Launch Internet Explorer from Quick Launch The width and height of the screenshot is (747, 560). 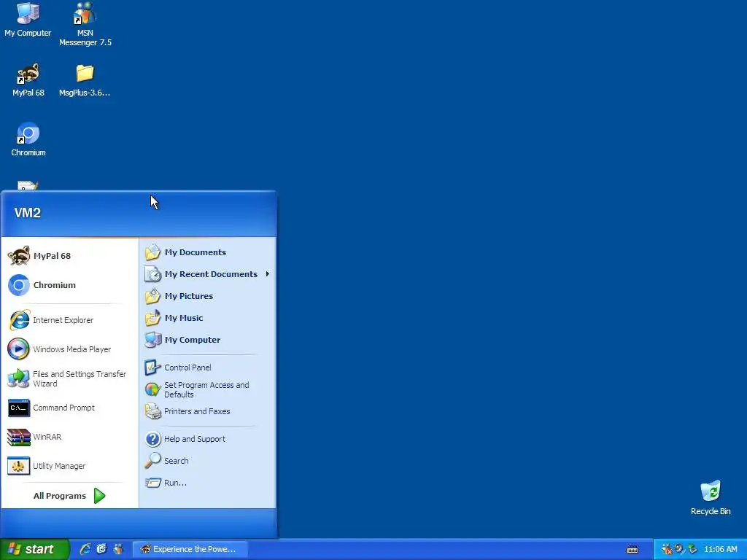(85, 549)
